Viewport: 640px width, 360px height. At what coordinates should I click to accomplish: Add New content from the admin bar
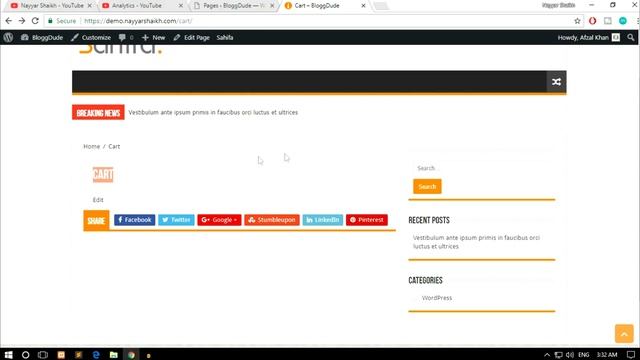click(x=153, y=38)
